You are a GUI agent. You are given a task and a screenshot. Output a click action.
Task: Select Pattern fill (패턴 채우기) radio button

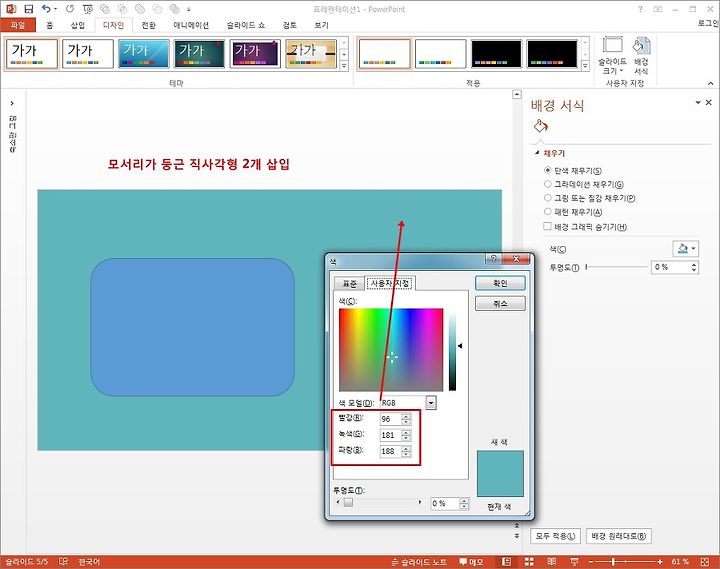547,212
